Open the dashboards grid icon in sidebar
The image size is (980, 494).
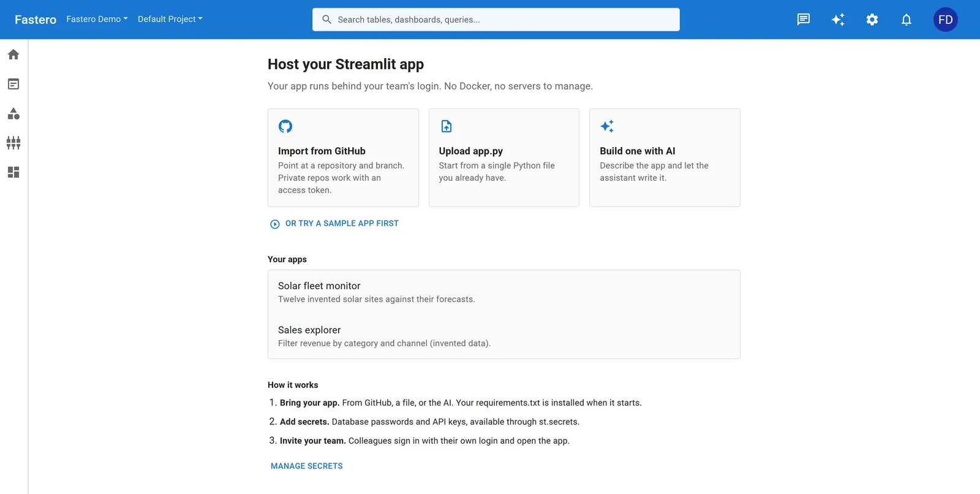pos(13,172)
